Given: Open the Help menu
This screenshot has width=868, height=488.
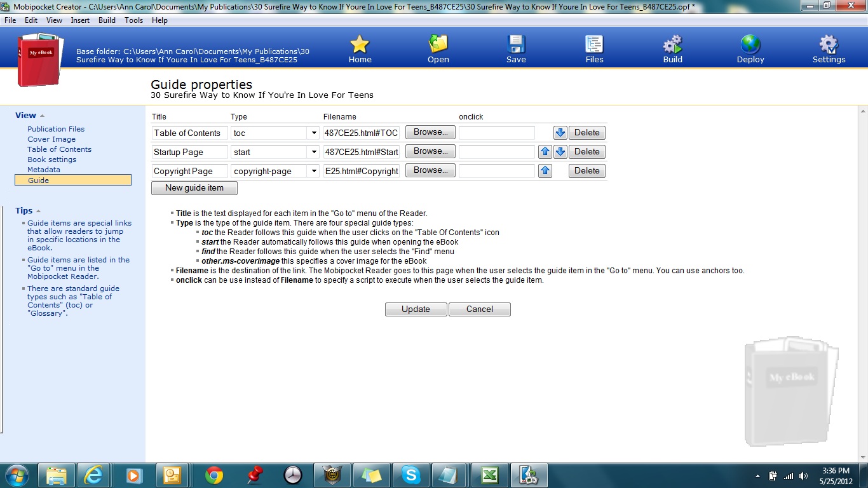Looking at the screenshot, I should coord(159,20).
